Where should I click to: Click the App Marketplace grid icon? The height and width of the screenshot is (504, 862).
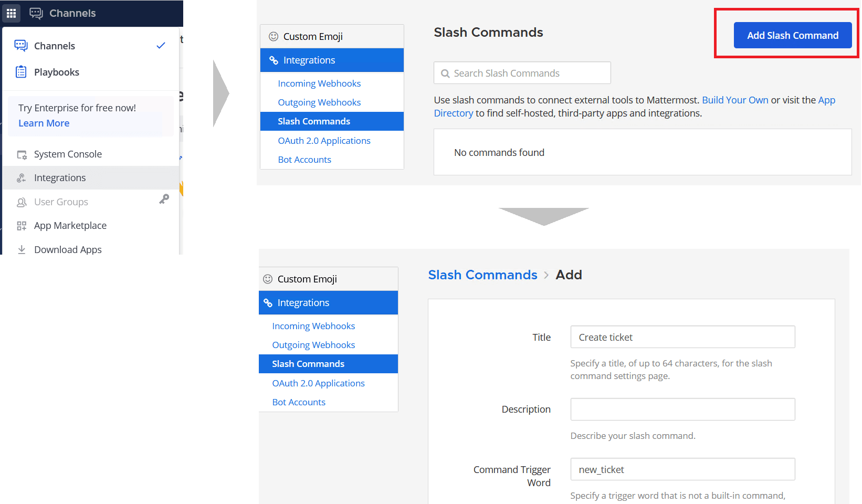pos(22,226)
